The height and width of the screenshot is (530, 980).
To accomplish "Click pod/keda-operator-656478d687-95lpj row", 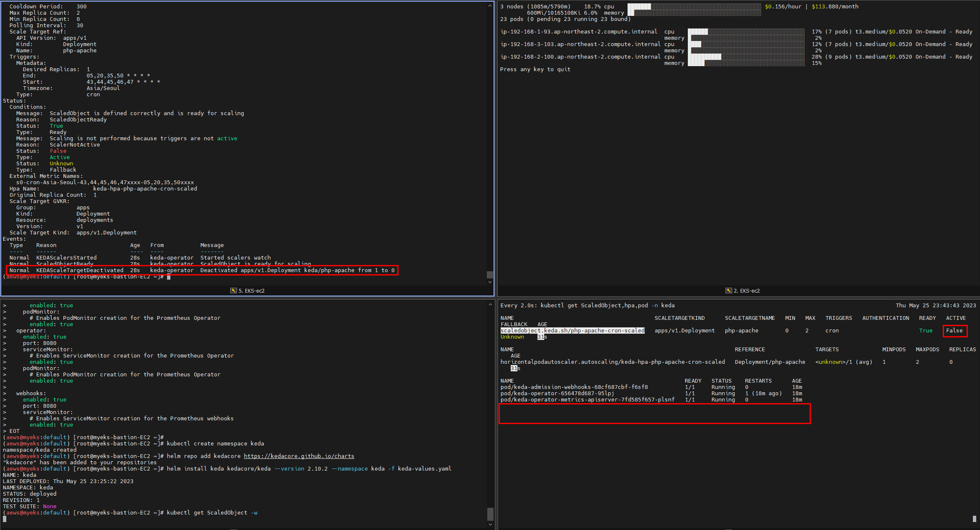I will point(557,394).
